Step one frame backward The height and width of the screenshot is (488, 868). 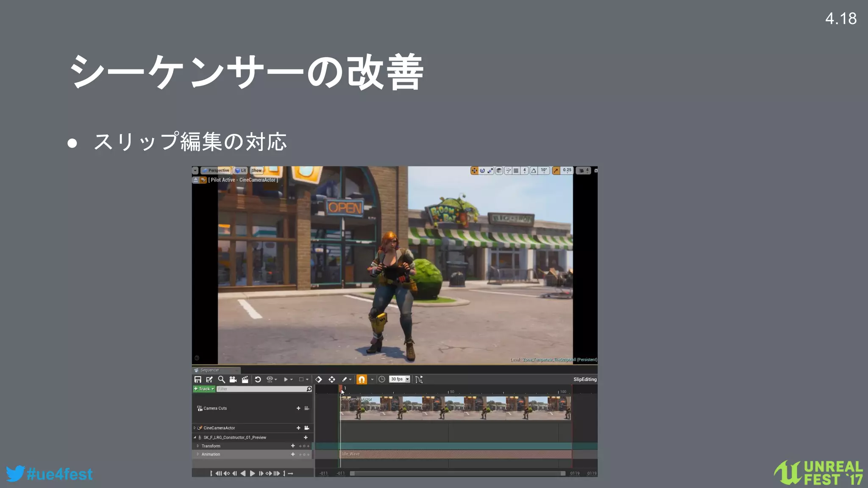(235, 474)
